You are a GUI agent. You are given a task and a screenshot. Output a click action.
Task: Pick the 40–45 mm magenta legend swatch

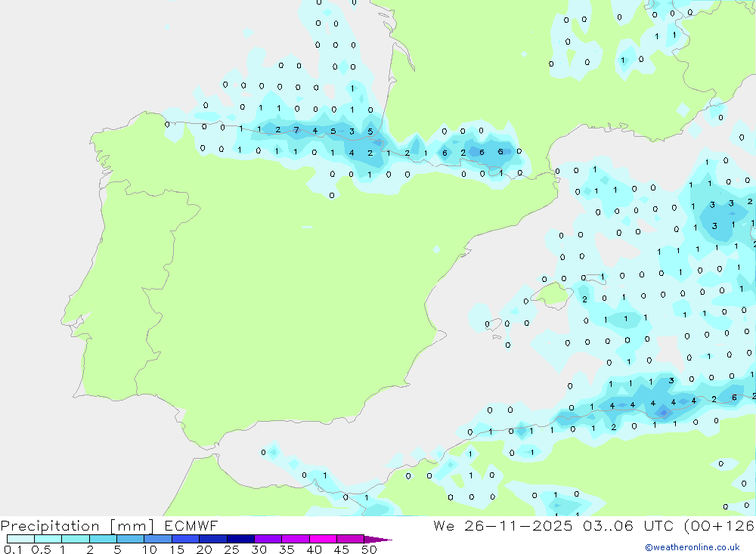323,539
